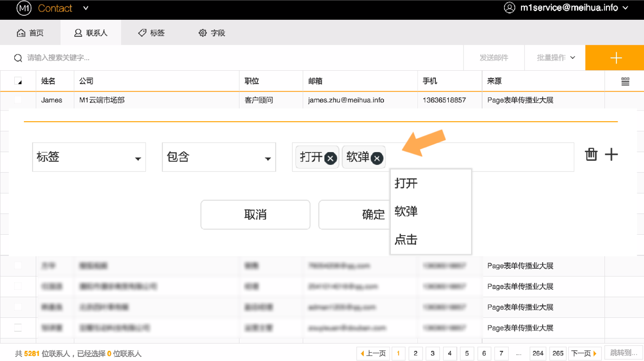Screen dimensions: 644x361
Task: Click the orange add contact plus button
Action: (x=615, y=58)
